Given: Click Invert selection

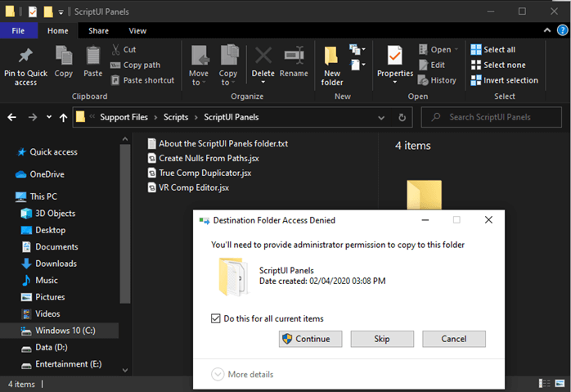Looking at the screenshot, I should (505, 80).
